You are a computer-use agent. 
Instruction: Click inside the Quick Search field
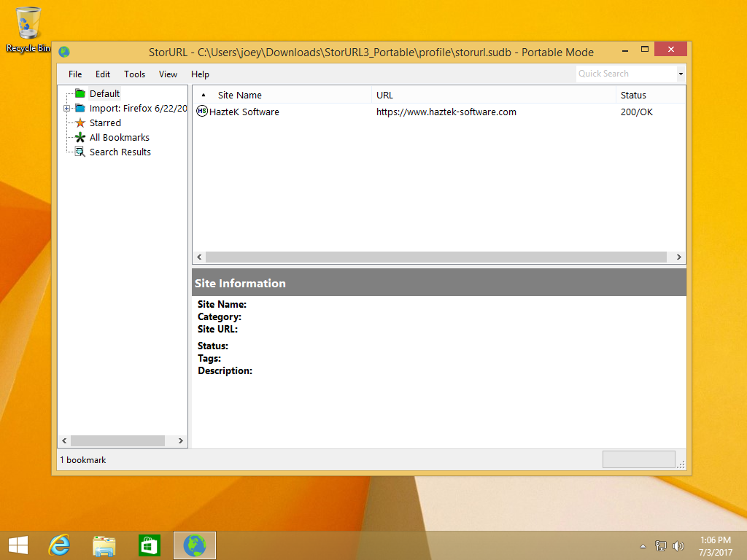click(624, 74)
